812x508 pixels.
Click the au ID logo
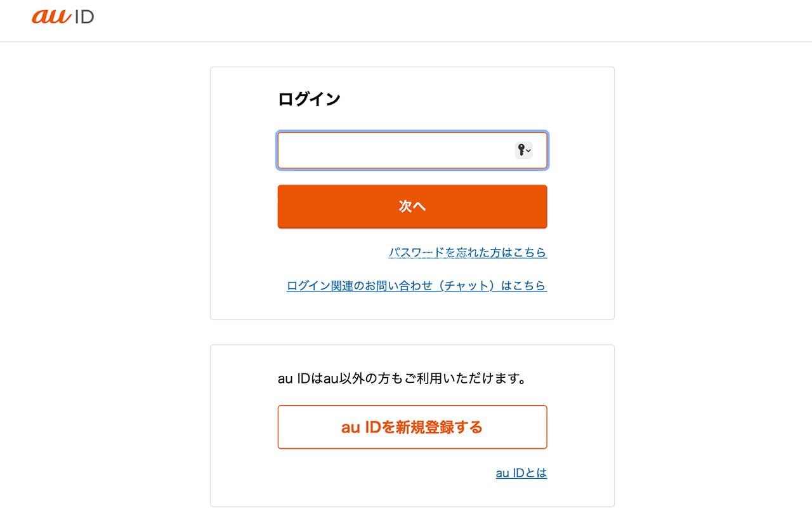(63, 16)
